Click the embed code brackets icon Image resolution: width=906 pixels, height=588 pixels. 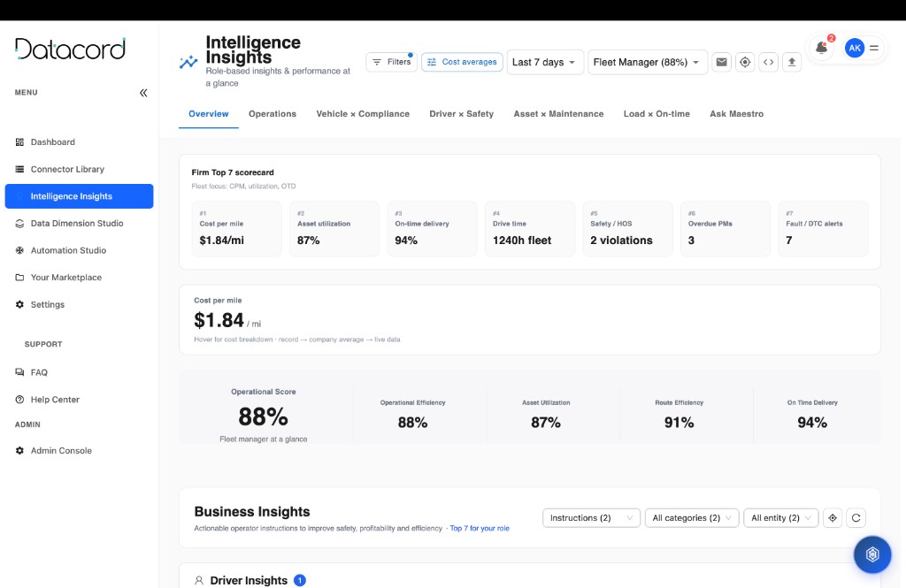click(769, 62)
